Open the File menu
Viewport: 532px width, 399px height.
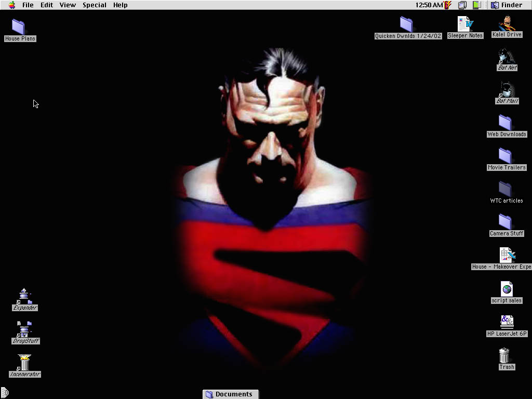pos(28,5)
